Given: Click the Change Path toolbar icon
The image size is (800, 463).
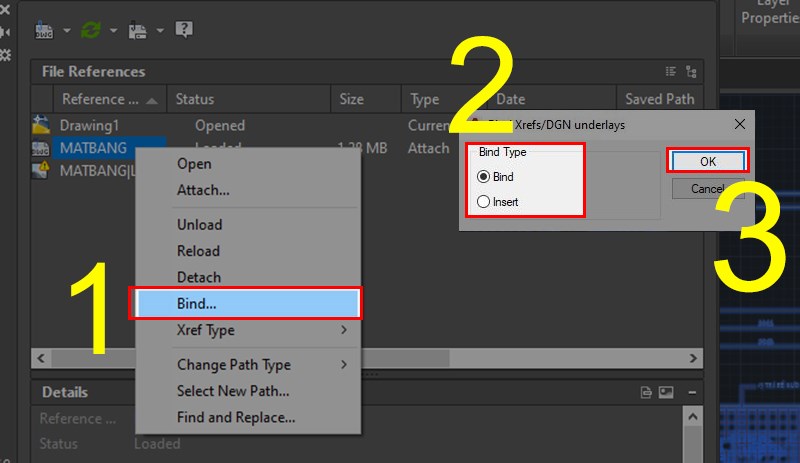Looking at the screenshot, I should pos(137,30).
